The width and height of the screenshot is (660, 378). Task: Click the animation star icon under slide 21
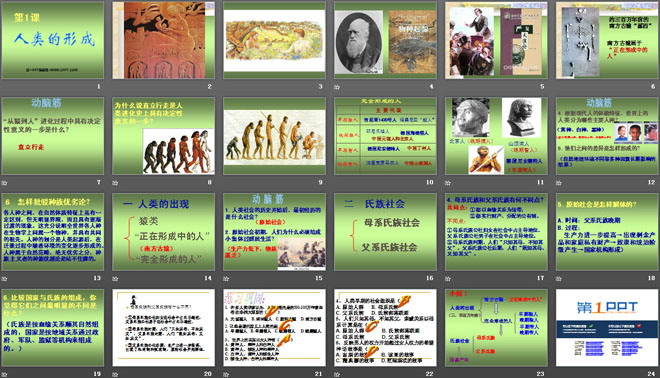[226, 374]
